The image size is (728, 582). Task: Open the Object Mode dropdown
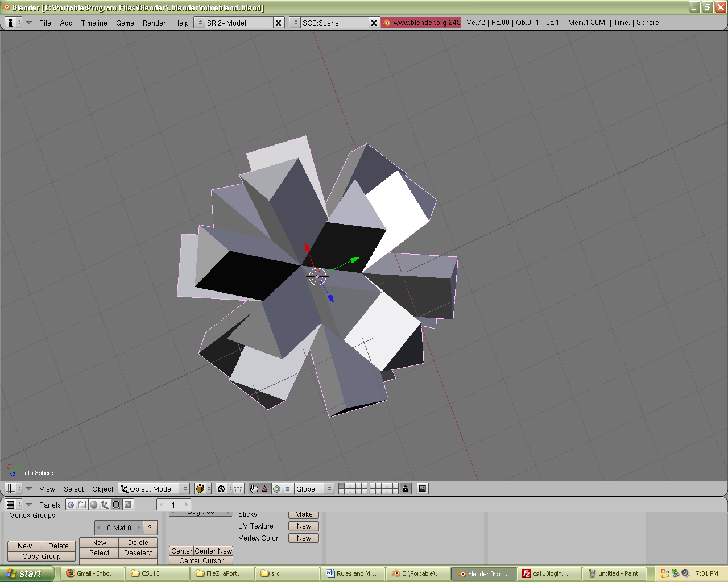click(154, 489)
